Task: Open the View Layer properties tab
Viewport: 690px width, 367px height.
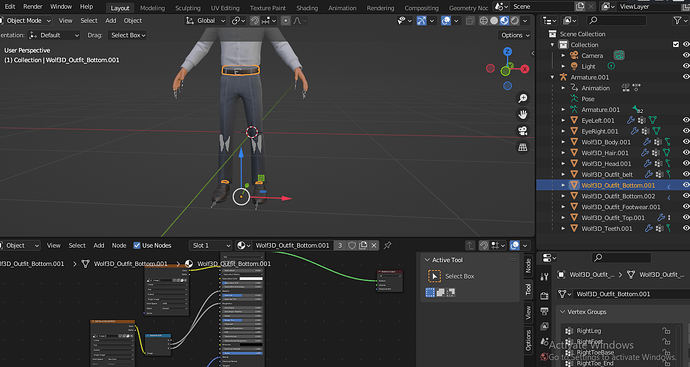Action: 544,327
